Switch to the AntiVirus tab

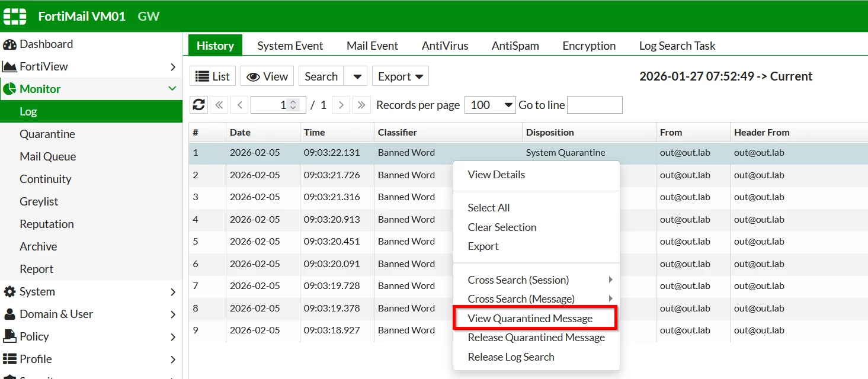point(445,46)
